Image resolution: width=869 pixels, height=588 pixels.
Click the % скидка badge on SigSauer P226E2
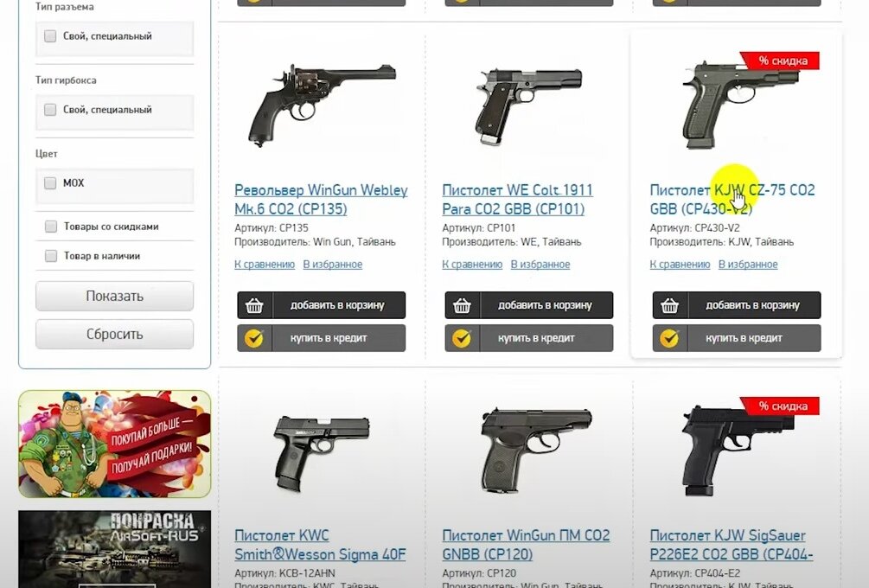(783, 406)
